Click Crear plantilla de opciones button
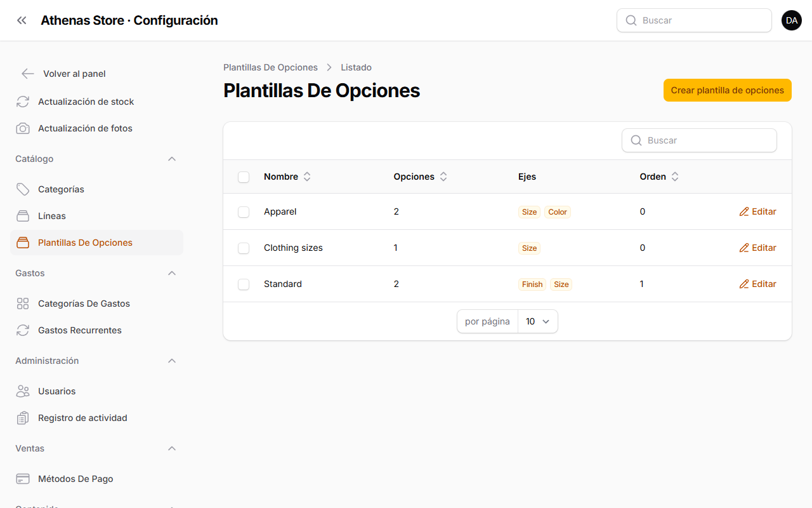The image size is (812, 508). (728, 90)
